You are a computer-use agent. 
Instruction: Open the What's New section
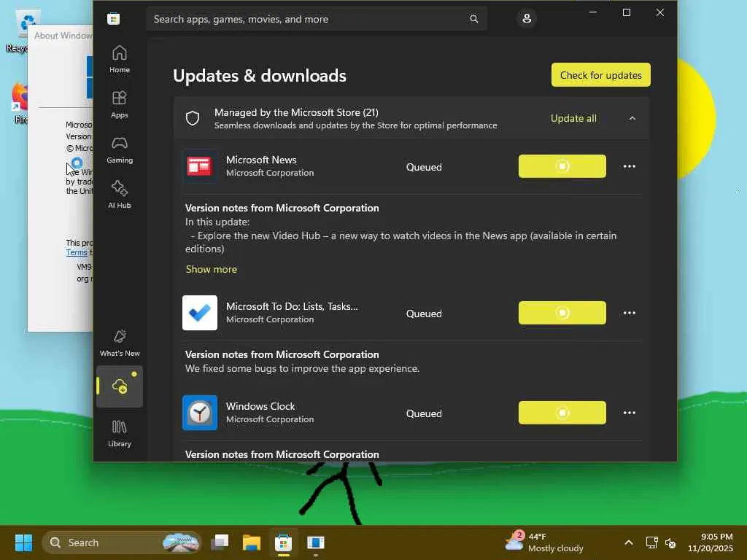point(120,343)
